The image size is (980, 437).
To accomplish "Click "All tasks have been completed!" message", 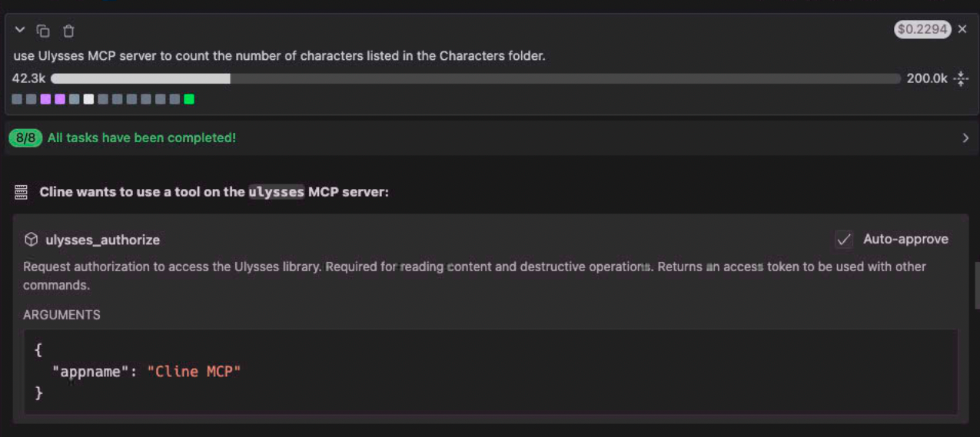I will (x=141, y=138).
